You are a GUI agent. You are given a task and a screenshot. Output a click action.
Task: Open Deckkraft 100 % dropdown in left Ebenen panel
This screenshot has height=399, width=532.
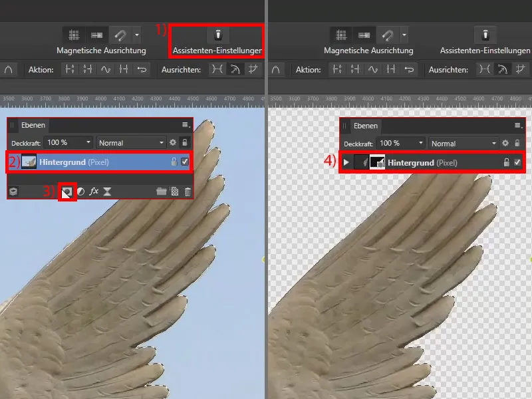point(69,142)
